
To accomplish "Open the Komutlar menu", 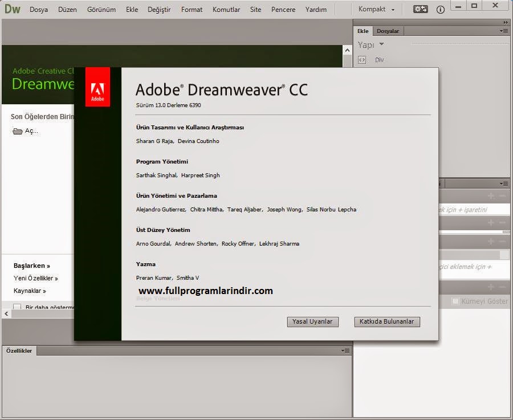I will pos(226,10).
